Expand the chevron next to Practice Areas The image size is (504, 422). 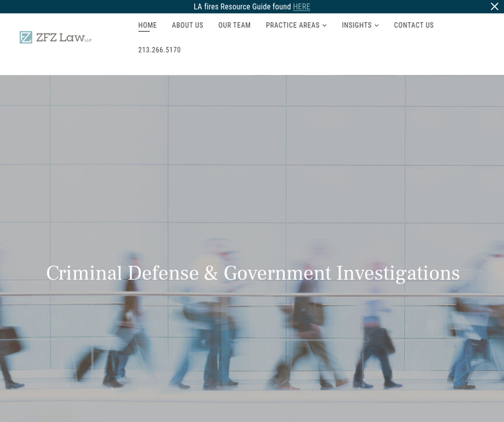coord(325,26)
